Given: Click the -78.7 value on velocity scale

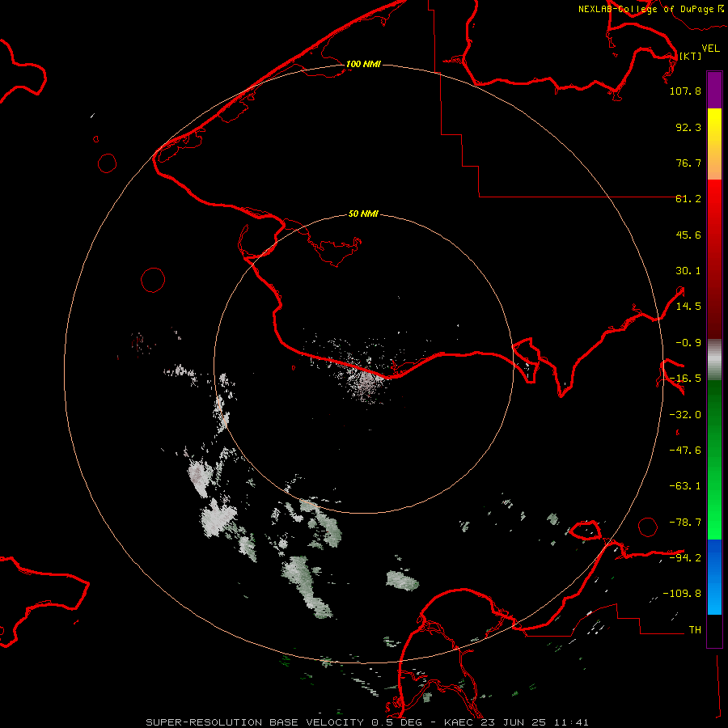Looking at the screenshot, I should click(685, 523).
